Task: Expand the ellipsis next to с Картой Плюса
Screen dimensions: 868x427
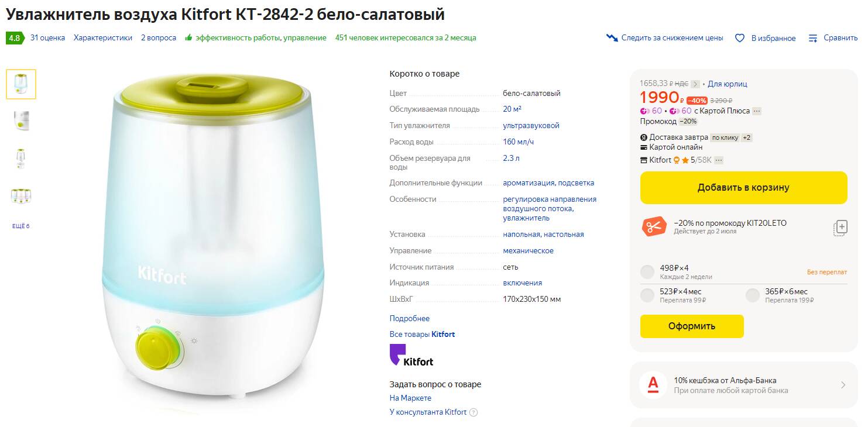Action: point(757,111)
